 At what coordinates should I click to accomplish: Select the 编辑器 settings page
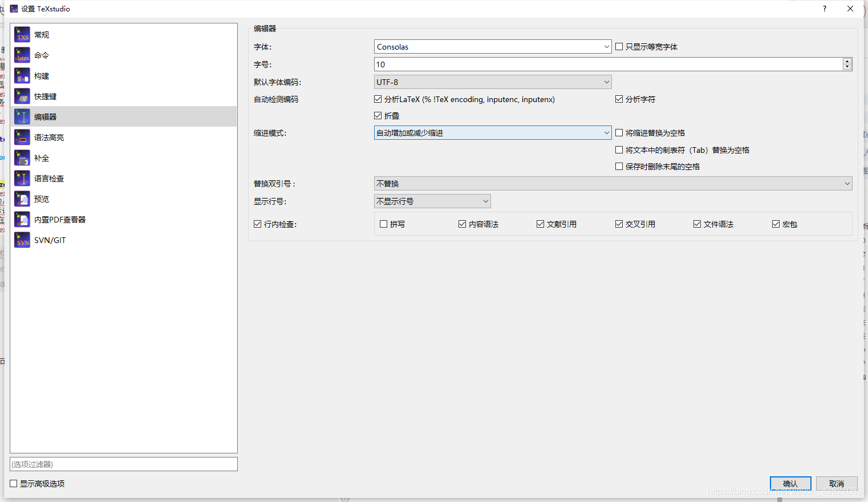[x=124, y=117]
